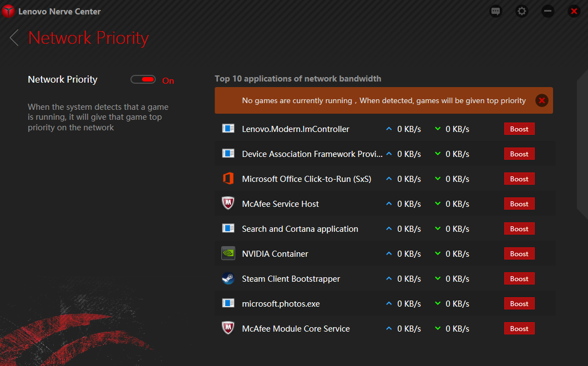
Task: Click the Lenovo Nerve Center title text
Action: coord(59,12)
